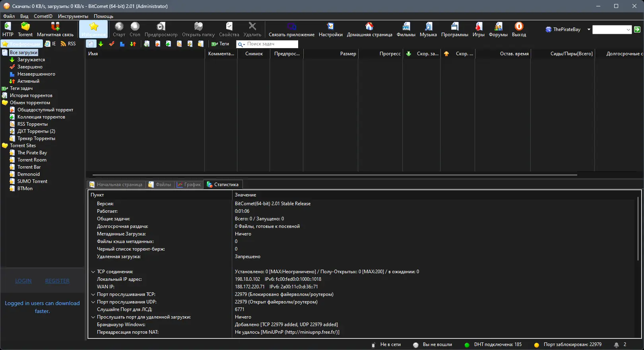Collapse Порт прослушивания TCP row
The image size is (644, 350).
[x=93, y=294]
